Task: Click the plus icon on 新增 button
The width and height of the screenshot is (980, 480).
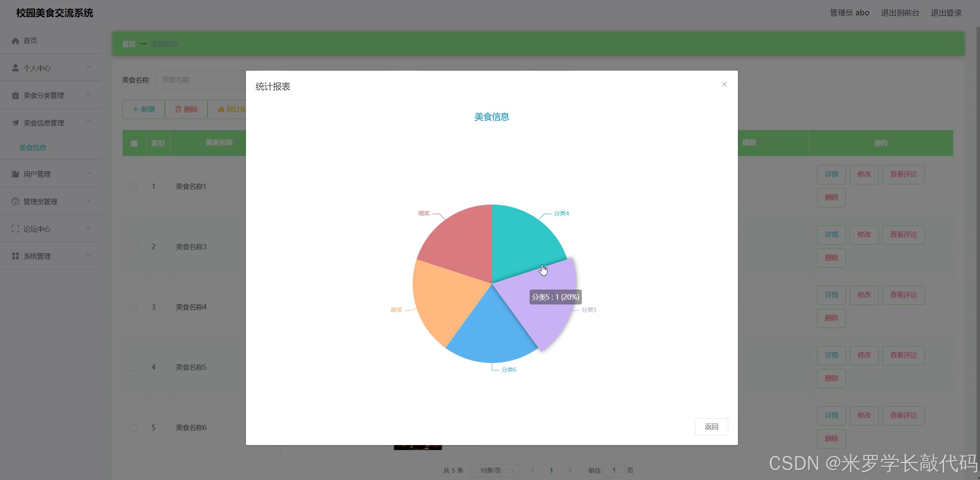Action: pyautogui.click(x=135, y=109)
